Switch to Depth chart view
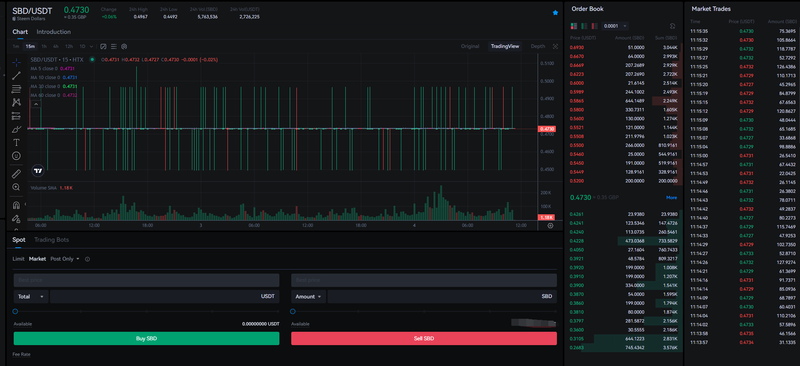Image resolution: width=800 pixels, height=366 pixels. click(538, 46)
